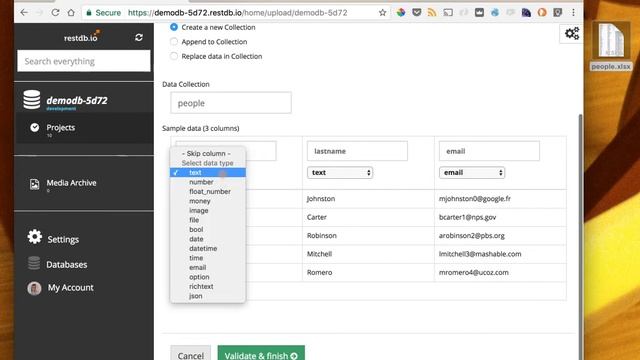Click the browser back arrow
640x360 pixels.
pyautogui.click(x=24, y=13)
